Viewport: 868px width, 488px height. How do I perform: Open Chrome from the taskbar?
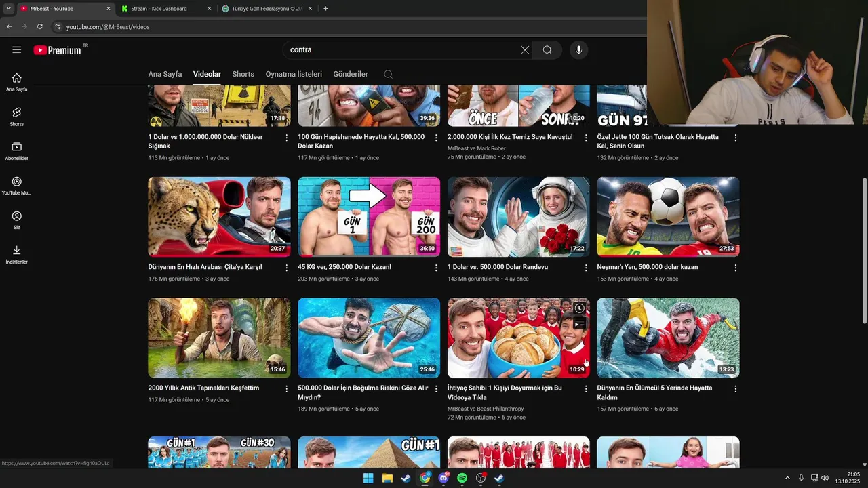coord(425,478)
